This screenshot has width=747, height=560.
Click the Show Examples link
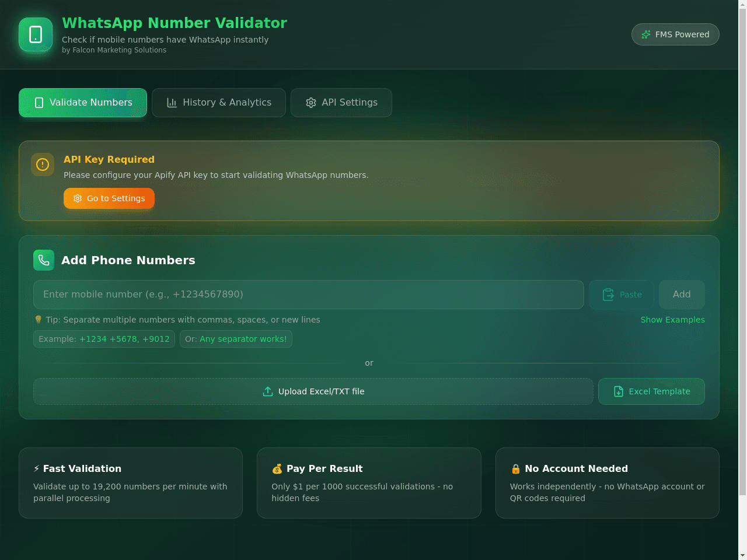(x=673, y=320)
